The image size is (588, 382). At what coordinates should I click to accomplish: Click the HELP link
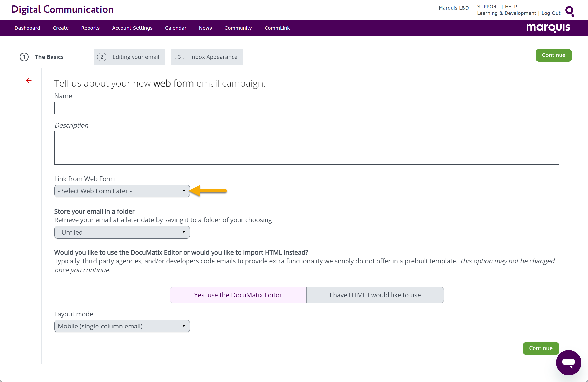(511, 7)
